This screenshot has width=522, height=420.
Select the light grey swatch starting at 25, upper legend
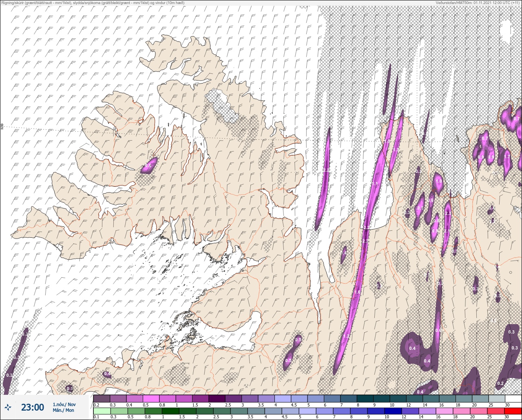[x=496, y=398]
